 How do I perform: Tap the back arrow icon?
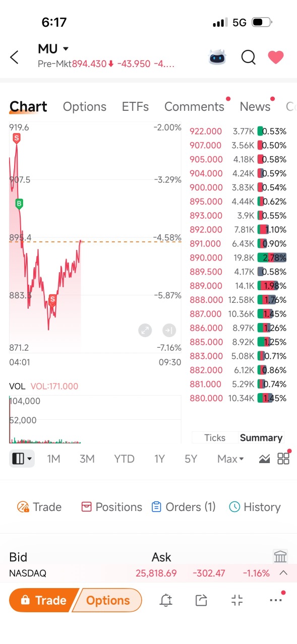pyautogui.click(x=15, y=57)
